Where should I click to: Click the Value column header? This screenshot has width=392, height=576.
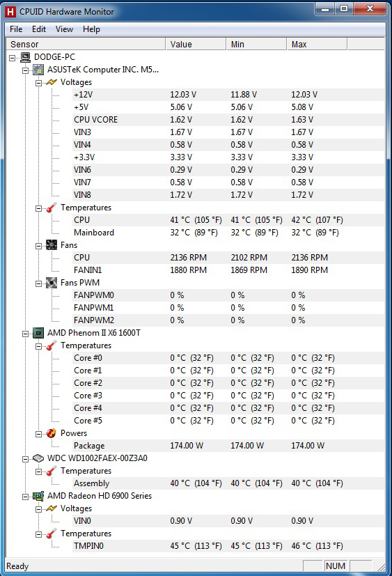(196, 44)
